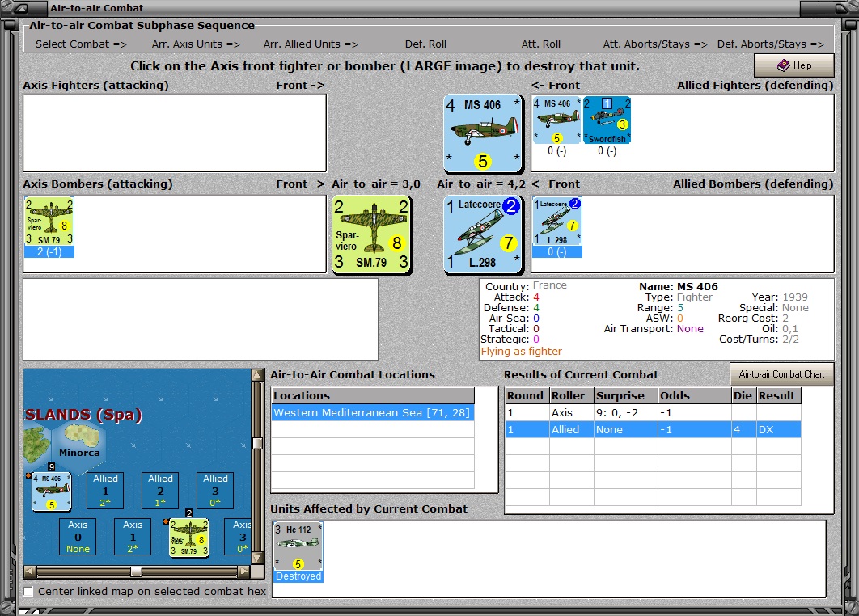Image resolution: width=859 pixels, height=616 pixels.
Task: Click the Axis 0 None marker on map
Action: tap(78, 537)
